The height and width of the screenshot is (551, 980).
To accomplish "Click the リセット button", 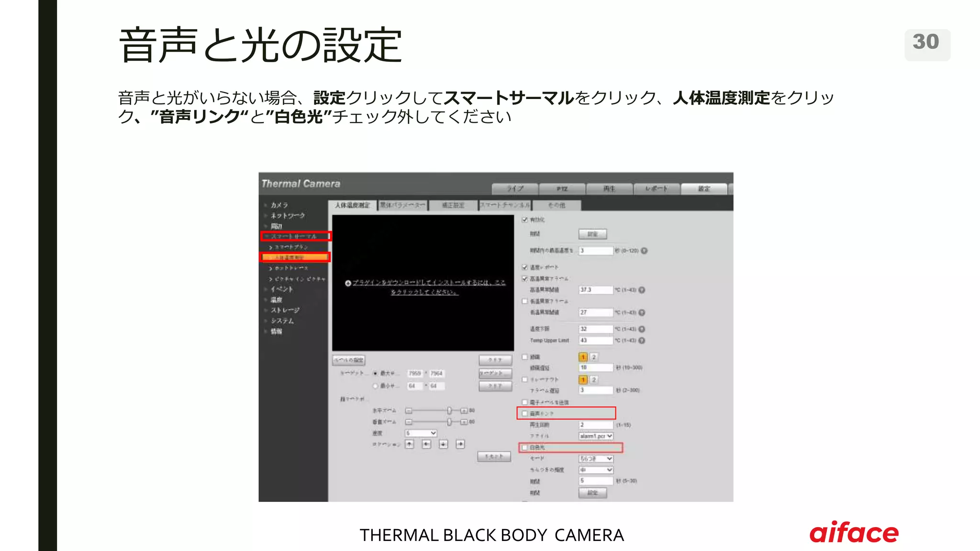I will (x=494, y=457).
